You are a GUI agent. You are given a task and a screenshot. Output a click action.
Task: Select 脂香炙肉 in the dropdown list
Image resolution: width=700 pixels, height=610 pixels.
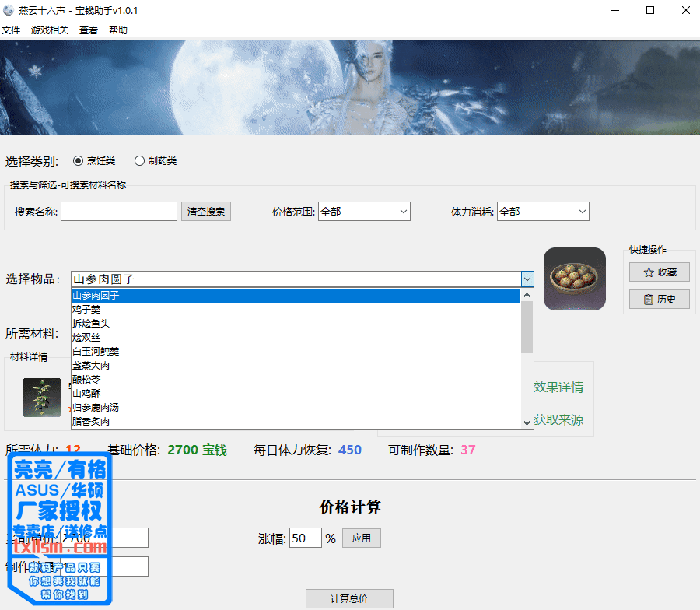[296, 422]
